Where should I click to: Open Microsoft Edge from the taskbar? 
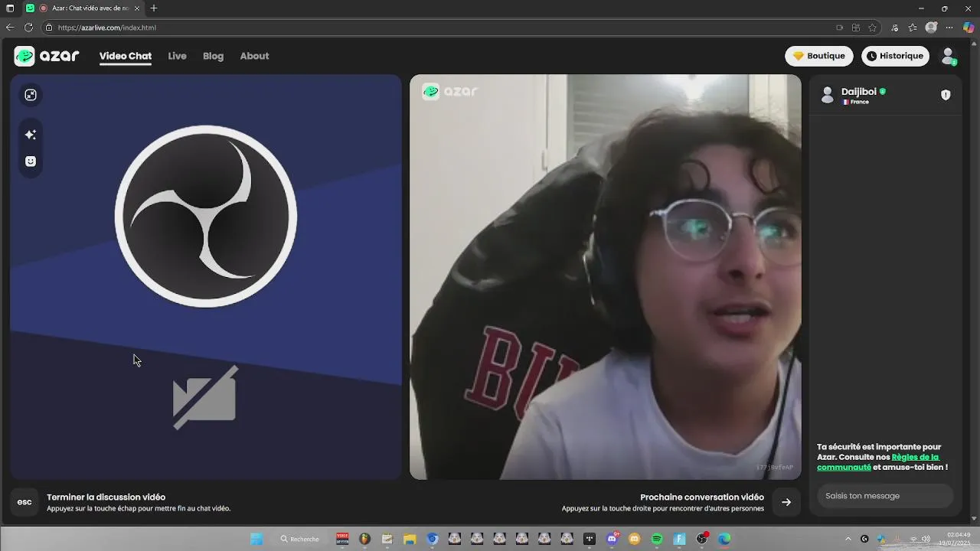pyautogui.click(x=724, y=539)
